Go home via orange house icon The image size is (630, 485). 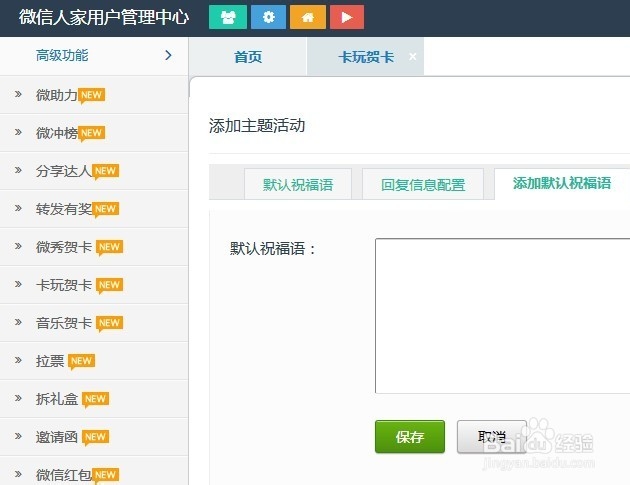click(308, 17)
